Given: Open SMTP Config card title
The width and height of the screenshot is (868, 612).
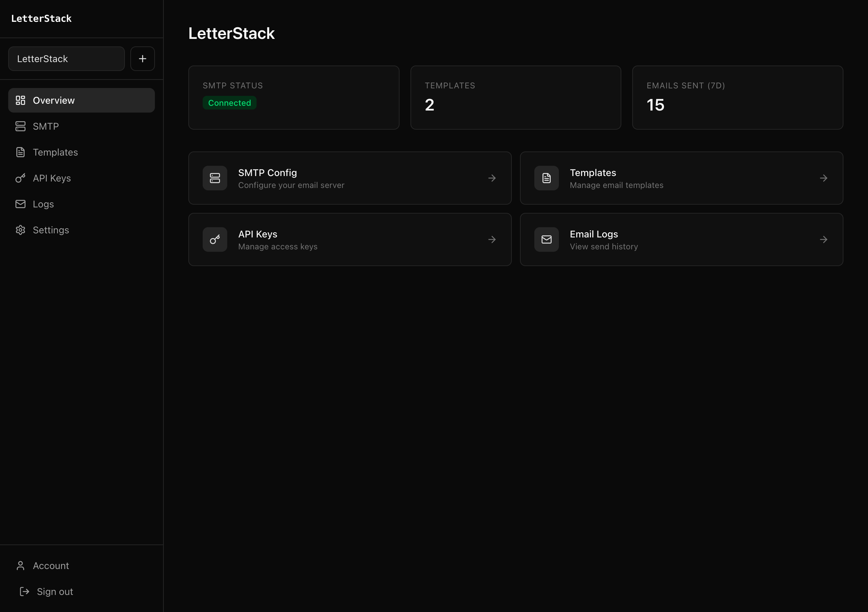Looking at the screenshot, I should pyautogui.click(x=267, y=173).
